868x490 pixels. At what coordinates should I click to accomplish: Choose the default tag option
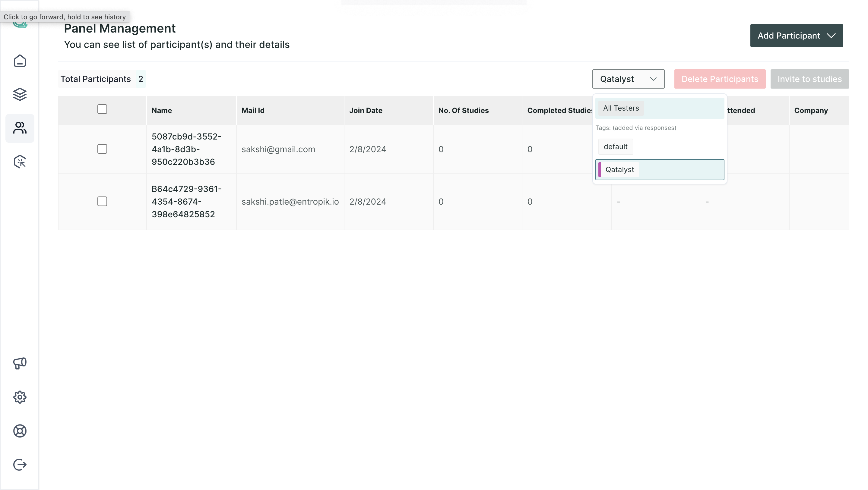(615, 147)
